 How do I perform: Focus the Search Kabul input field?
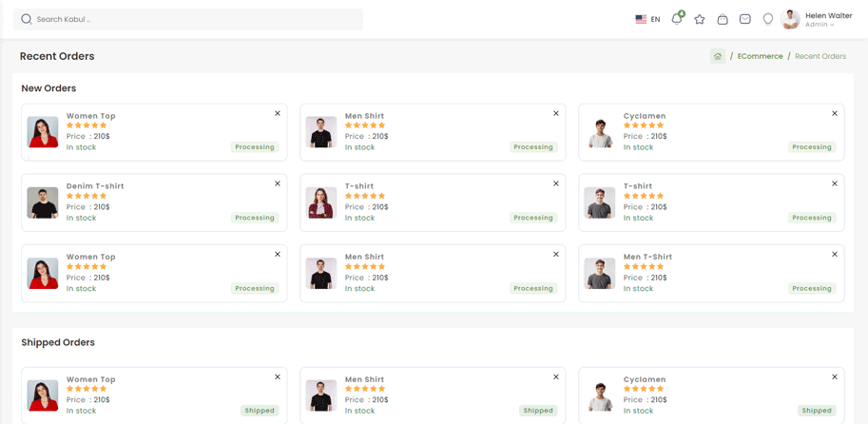coord(195,19)
